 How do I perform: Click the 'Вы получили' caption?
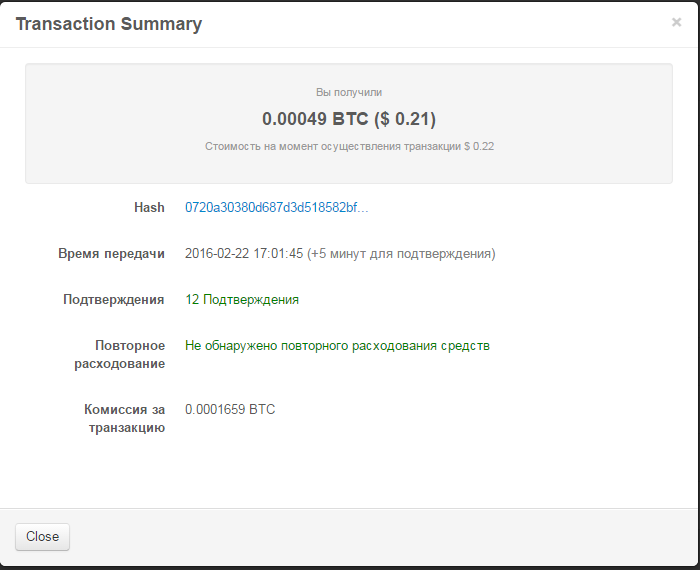(349, 92)
